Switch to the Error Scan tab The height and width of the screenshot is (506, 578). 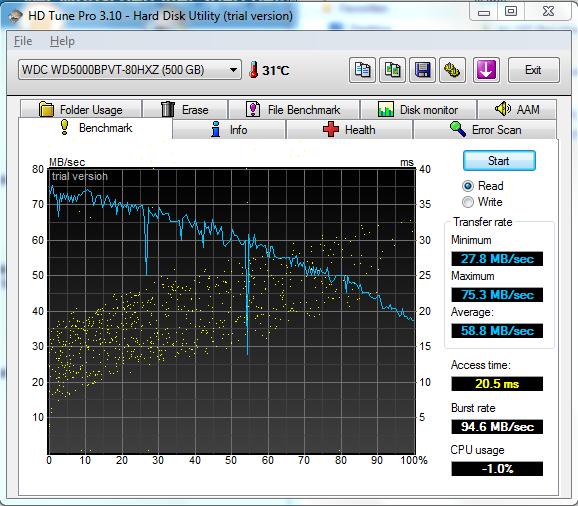coord(485,130)
